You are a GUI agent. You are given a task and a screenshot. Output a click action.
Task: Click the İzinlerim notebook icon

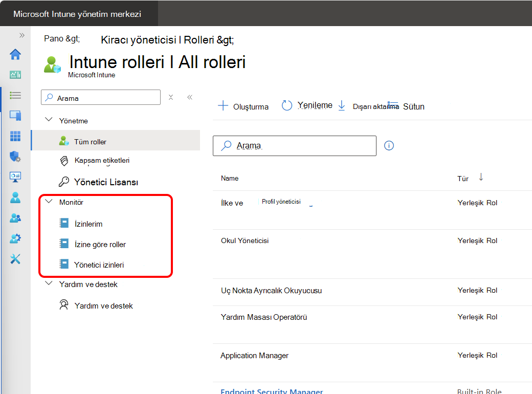pos(64,223)
